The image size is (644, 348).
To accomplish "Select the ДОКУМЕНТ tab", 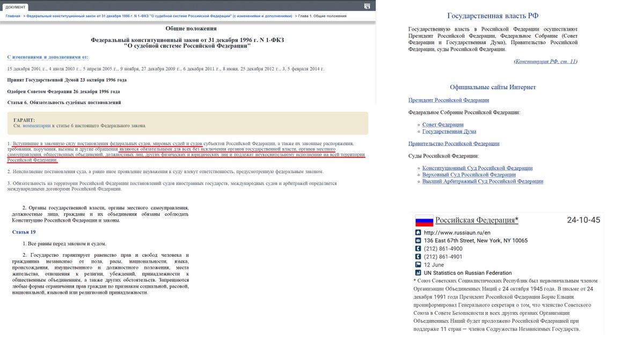I will point(16,7).
